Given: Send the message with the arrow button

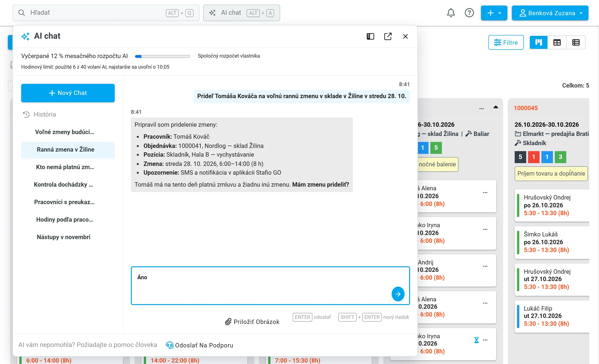Looking at the screenshot, I should (x=398, y=294).
